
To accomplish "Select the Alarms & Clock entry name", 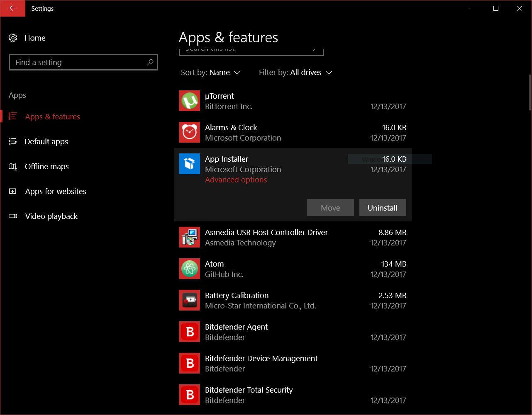I will tap(231, 128).
